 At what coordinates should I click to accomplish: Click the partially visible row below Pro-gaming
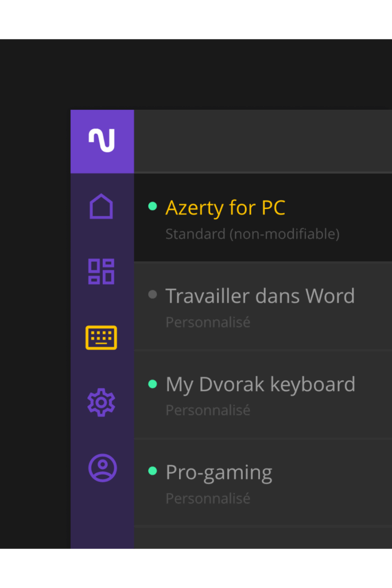click(x=262, y=538)
